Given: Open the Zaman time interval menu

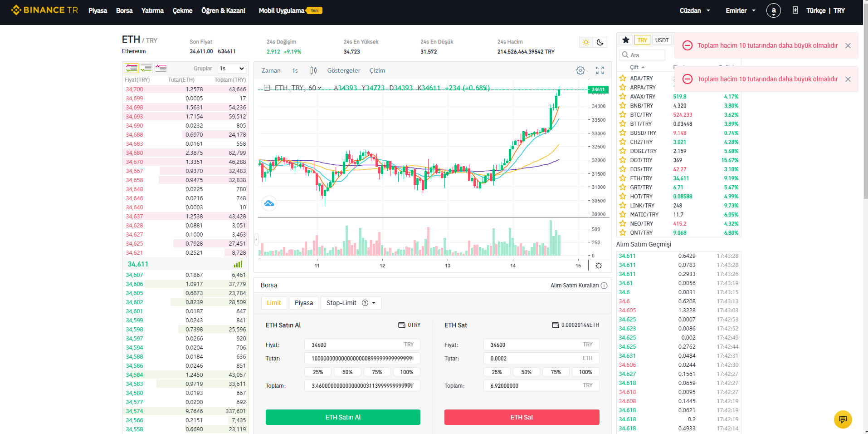Looking at the screenshot, I should 271,70.
